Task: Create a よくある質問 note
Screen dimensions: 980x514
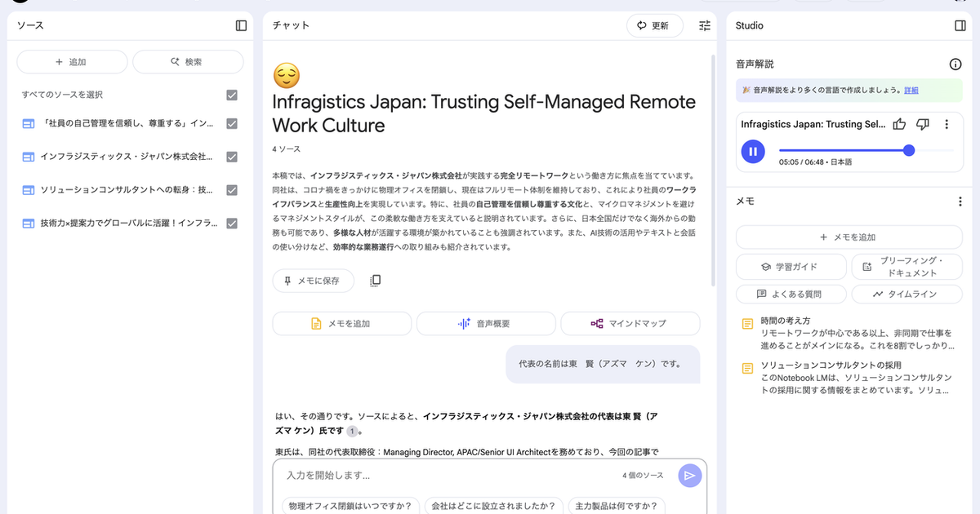Action: 791,294
